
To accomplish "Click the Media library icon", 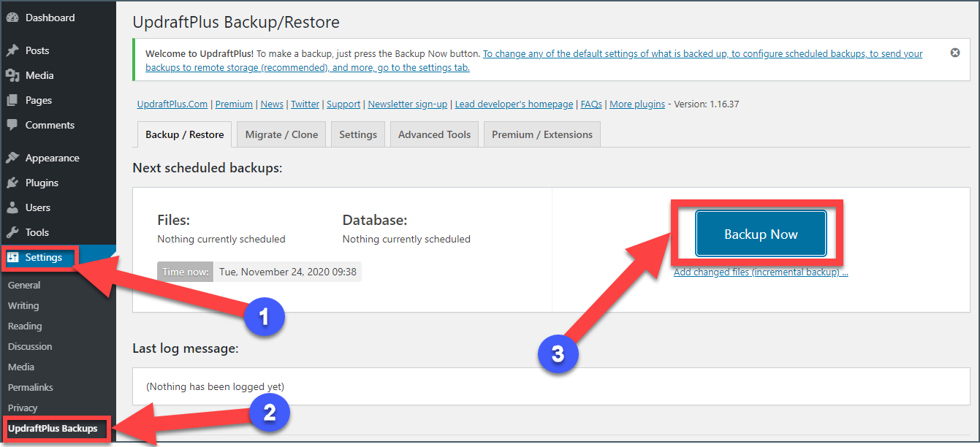I will point(12,75).
